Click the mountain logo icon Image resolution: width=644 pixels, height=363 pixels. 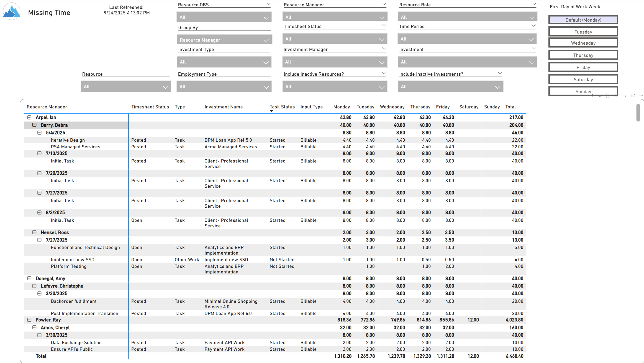(x=12, y=12)
